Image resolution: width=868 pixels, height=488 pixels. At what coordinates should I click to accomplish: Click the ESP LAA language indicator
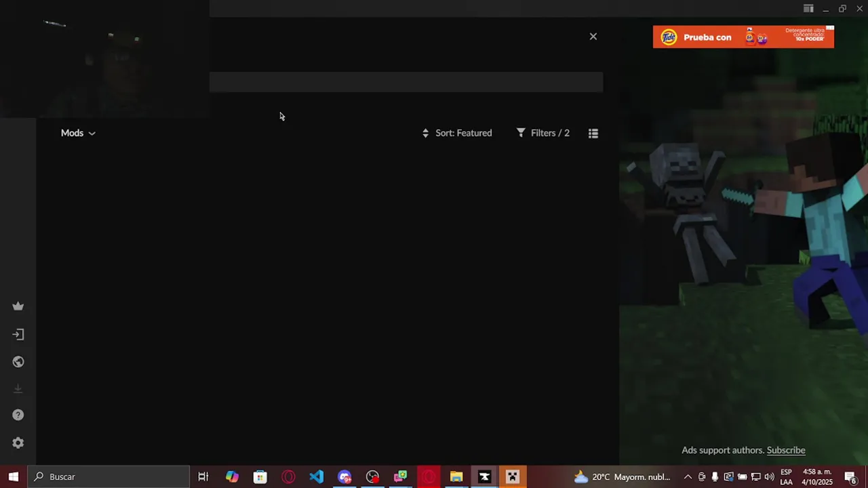point(786,476)
